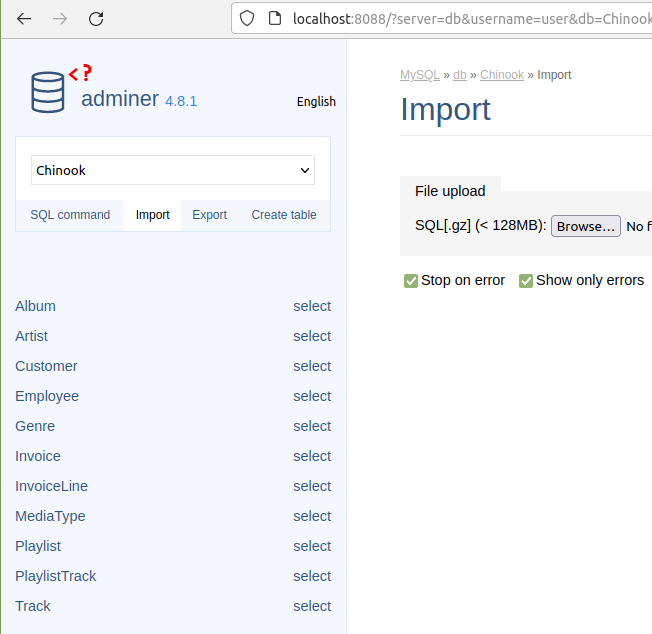Select the Import tab
This screenshot has height=634, width=652.
click(x=153, y=215)
